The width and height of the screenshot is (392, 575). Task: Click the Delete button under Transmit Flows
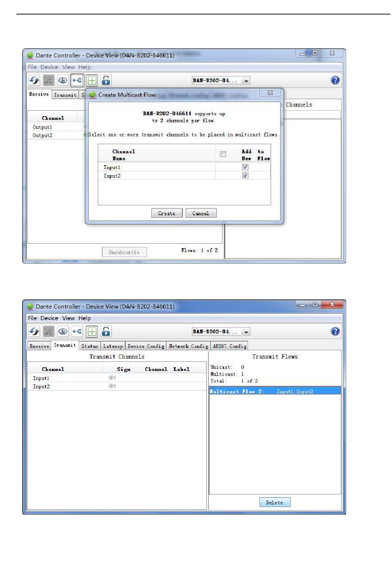tap(275, 502)
